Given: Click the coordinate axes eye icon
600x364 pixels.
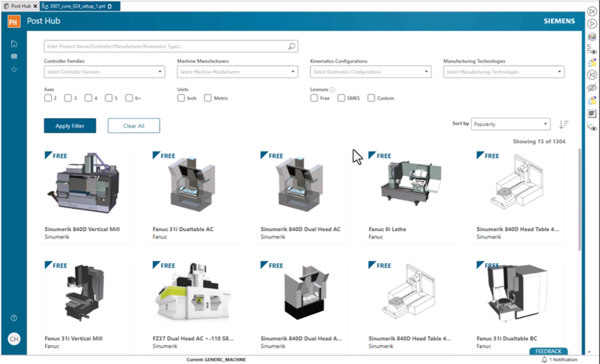Looking at the screenshot, I should tap(592, 127).
